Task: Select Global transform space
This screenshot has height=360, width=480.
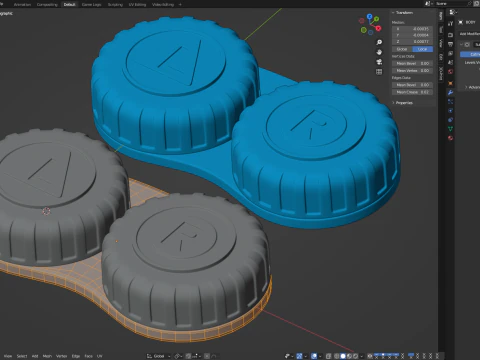Action: [x=402, y=49]
